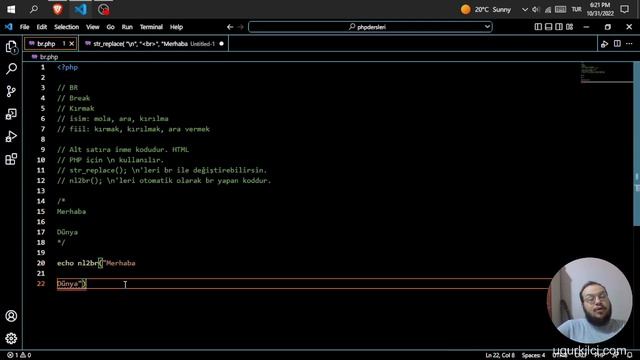
Task: Click the editor vertical scrollbar
Action: (636, 143)
